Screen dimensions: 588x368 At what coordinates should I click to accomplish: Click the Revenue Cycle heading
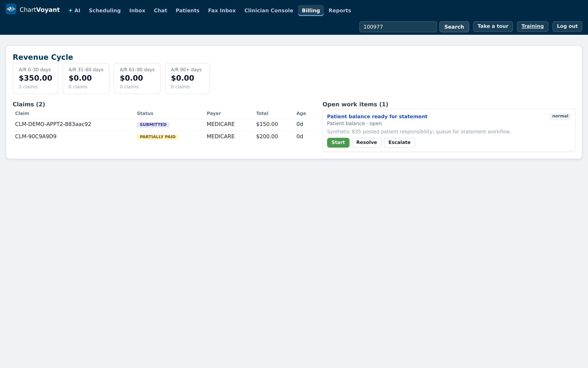pyautogui.click(x=43, y=57)
